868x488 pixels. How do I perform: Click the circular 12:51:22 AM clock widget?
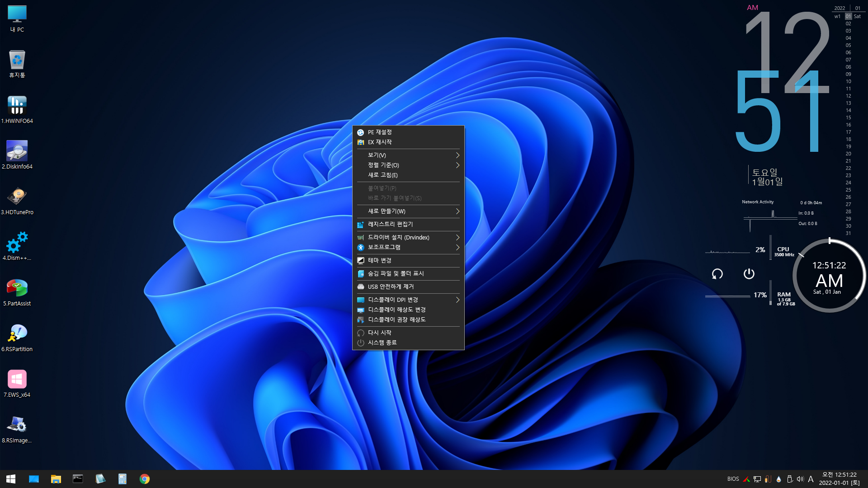click(829, 276)
